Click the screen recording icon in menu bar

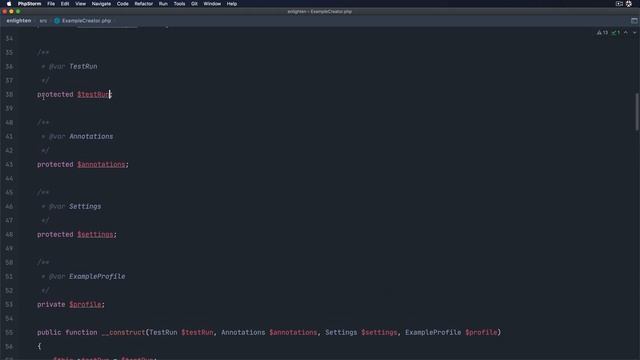tap(619, 4)
